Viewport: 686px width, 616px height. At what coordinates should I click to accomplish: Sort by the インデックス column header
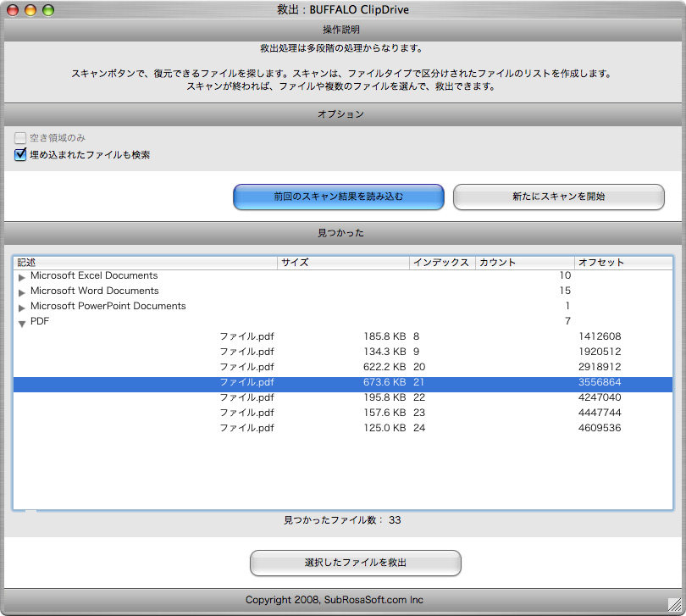point(442,263)
